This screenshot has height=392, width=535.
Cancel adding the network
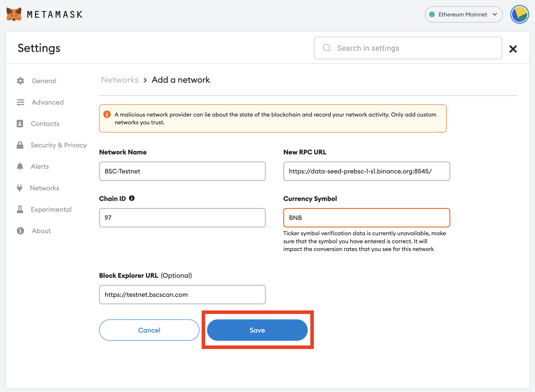(x=149, y=330)
